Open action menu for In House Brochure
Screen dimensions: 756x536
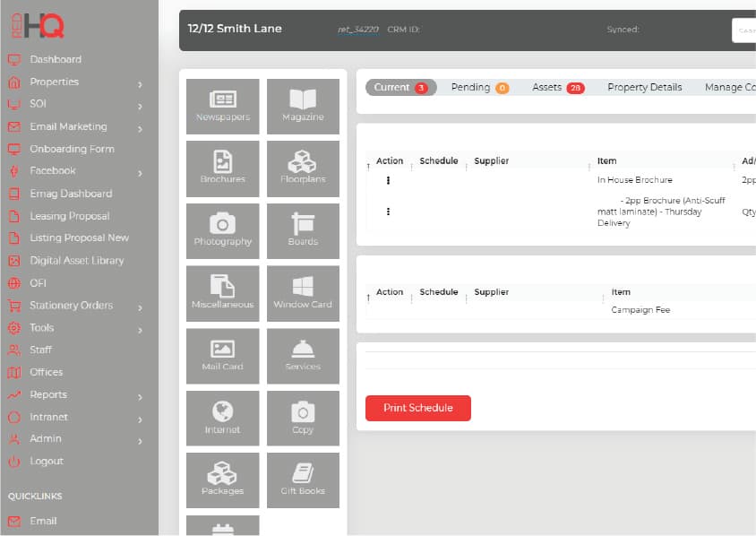(x=388, y=180)
